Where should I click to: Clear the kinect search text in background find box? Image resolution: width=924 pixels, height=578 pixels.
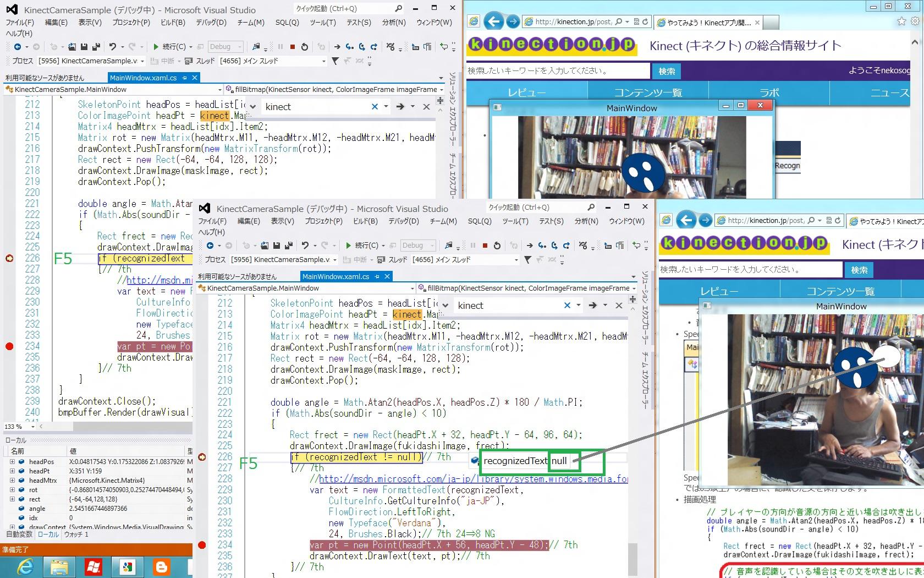tap(375, 107)
